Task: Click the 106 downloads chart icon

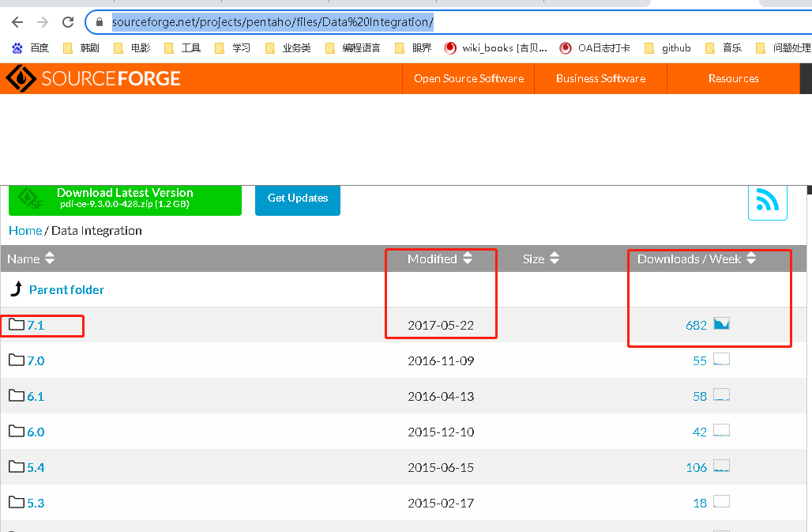Action: [x=721, y=466]
